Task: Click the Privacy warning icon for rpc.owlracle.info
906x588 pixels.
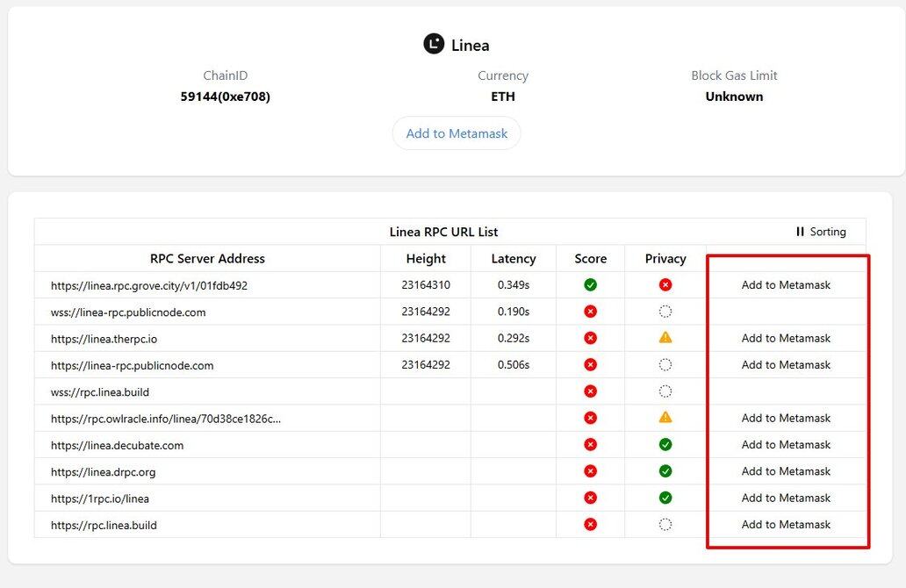Action: pos(665,417)
